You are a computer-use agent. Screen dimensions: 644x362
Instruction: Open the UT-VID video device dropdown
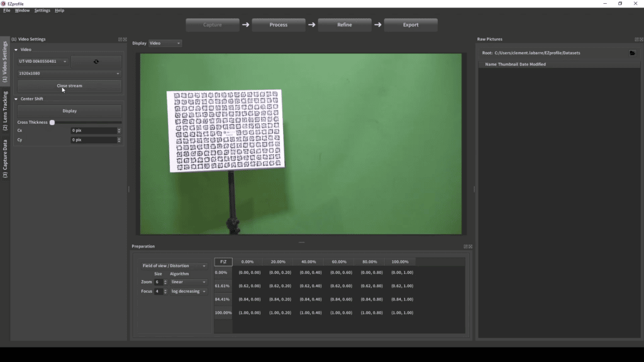point(43,62)
